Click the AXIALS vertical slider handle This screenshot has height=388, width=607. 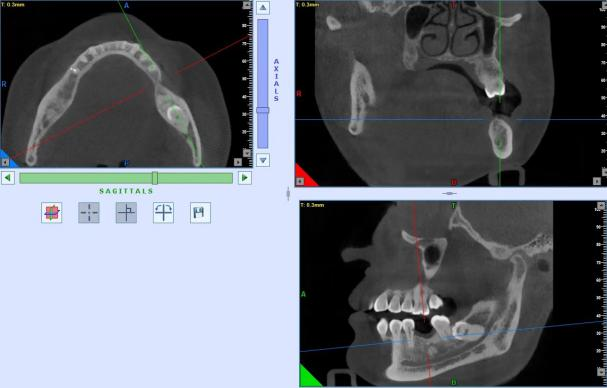pos(262,110)
